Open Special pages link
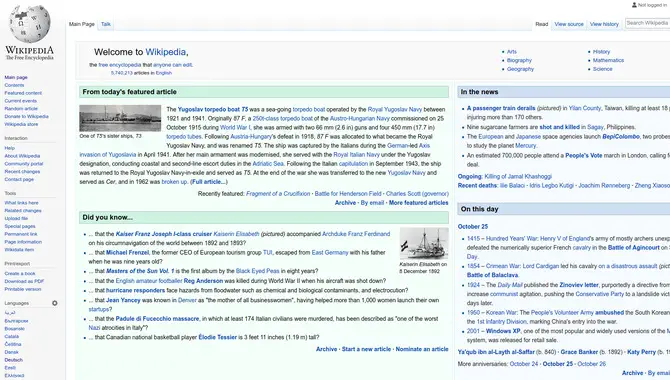 click(x=20, y=226)
